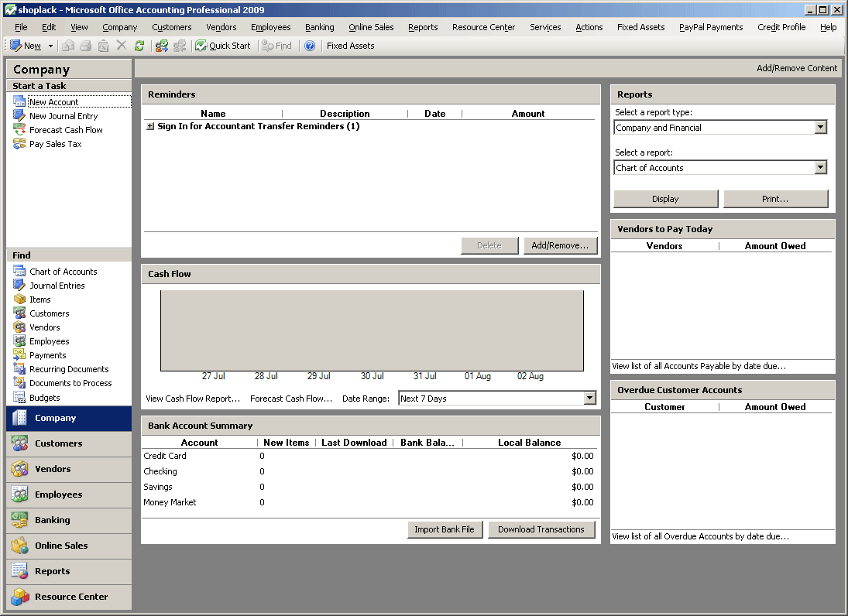This screenshot has height=616, width=848.
Task: Sort bank summary by Local Balance column
Action: (530, 443)
